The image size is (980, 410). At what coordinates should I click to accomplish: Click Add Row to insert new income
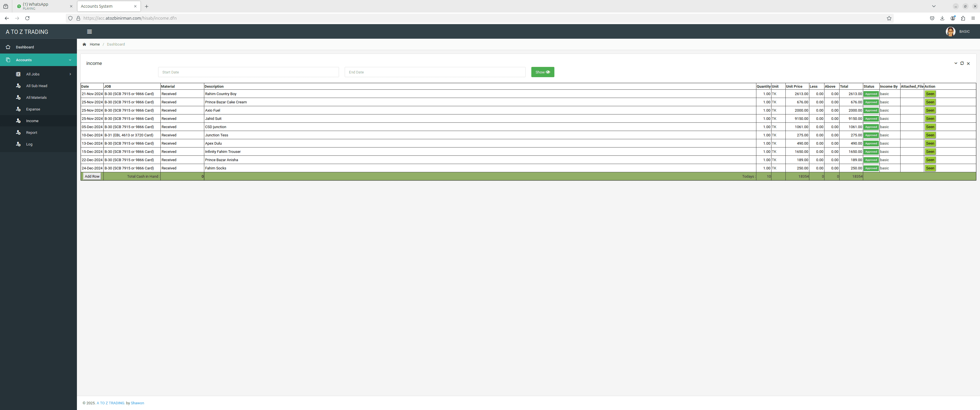pos(92,176)
